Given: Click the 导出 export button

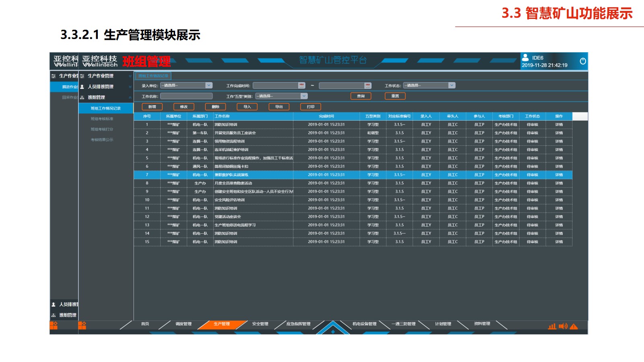Looking at the screenshot, I should [x=279, y=107].
